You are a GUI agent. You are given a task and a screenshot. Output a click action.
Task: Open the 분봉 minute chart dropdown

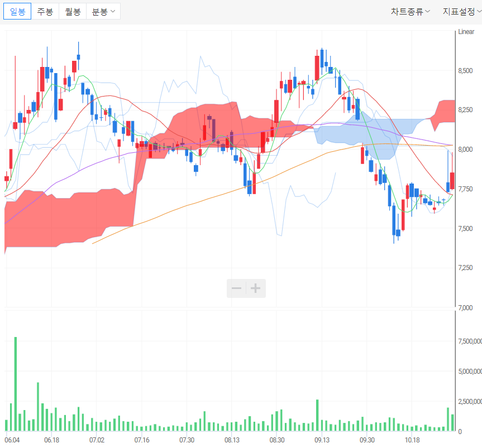coord(103,11)
